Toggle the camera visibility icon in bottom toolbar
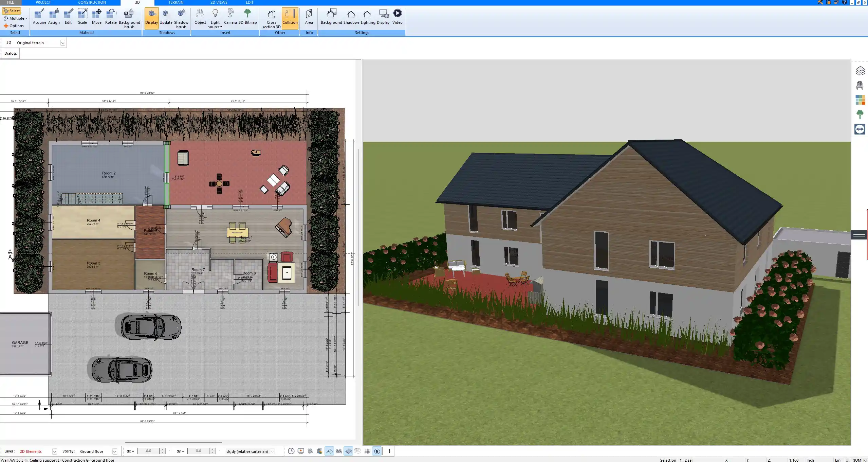This screenshot has height=462, width=868. 310,451
